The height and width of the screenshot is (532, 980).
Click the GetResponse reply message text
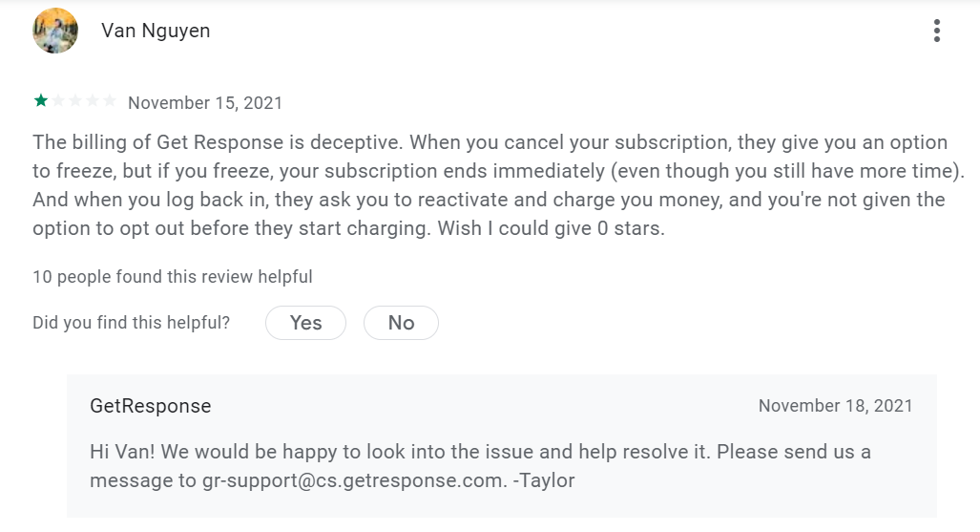[x=480, y=466]
